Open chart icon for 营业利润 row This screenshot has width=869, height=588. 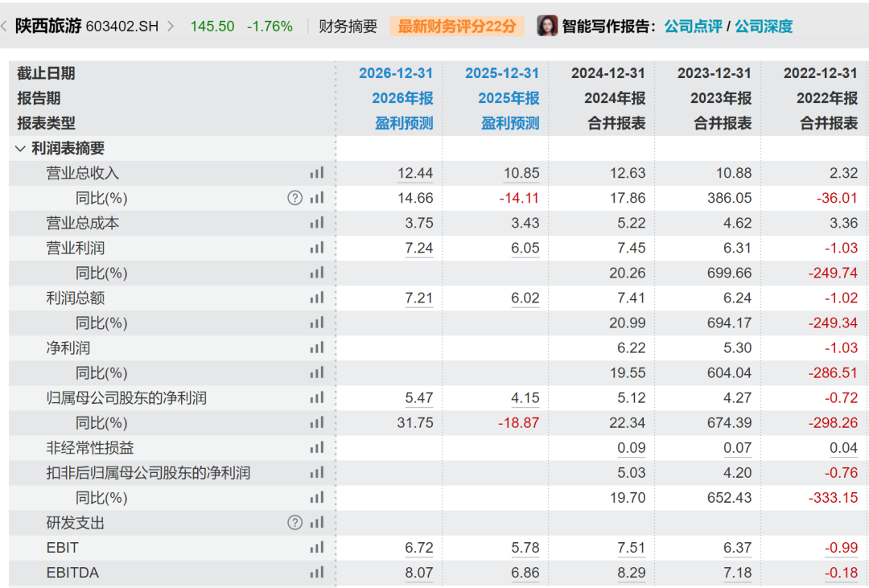click(317, 248)
